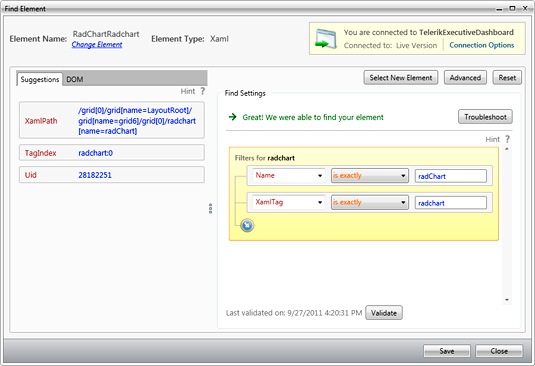This screenshot has height=366, width=535.
Task: Click the Select New Element button
Action: tap(401, 78)
